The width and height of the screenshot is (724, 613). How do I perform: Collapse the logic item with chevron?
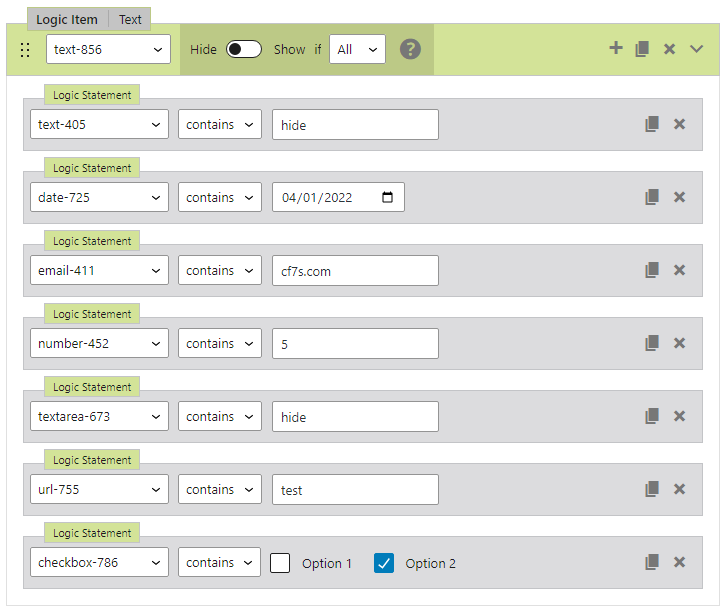pyautogui.click(x=697, y=49)
